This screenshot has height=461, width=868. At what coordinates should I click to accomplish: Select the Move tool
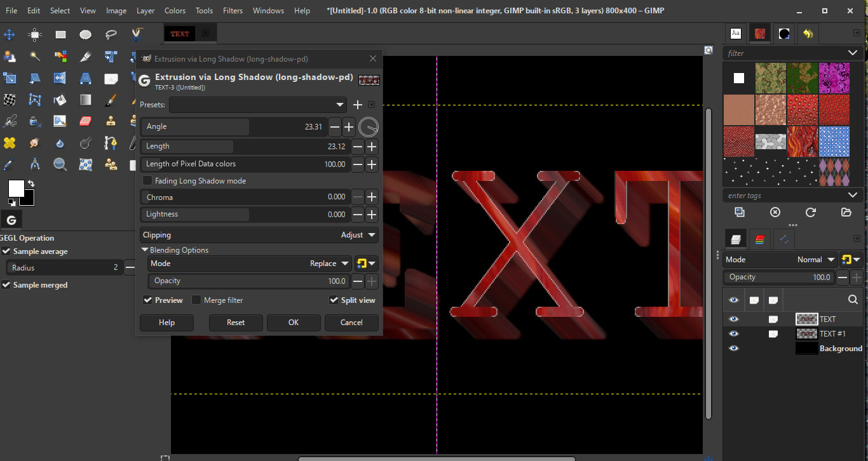(9, 35)
